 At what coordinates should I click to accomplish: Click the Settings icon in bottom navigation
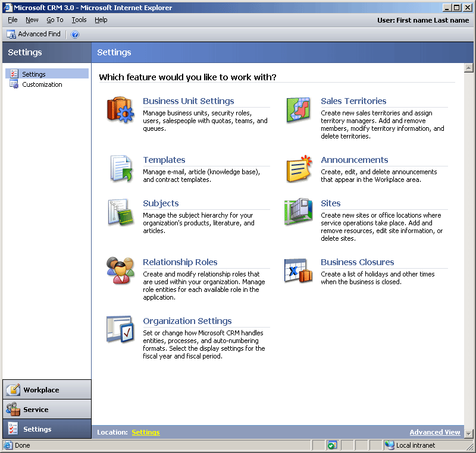pyautogui.click(x=13, y=429)
